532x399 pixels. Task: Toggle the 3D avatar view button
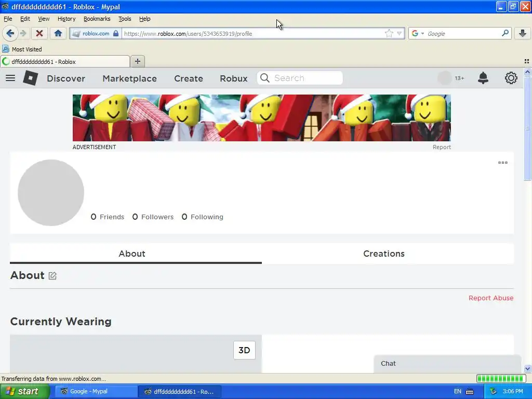244,350
